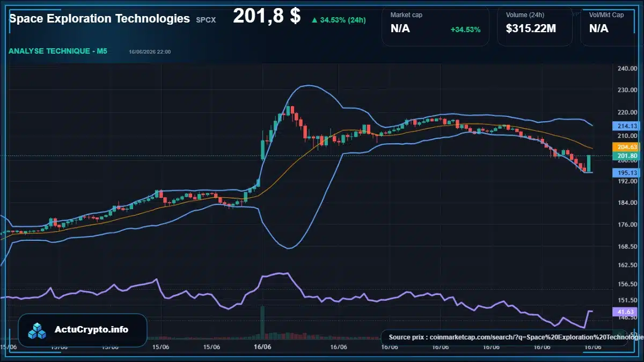The image size is (644, 362).
Task: Click the 176.00 price axis label
Action: coord(627,225)
